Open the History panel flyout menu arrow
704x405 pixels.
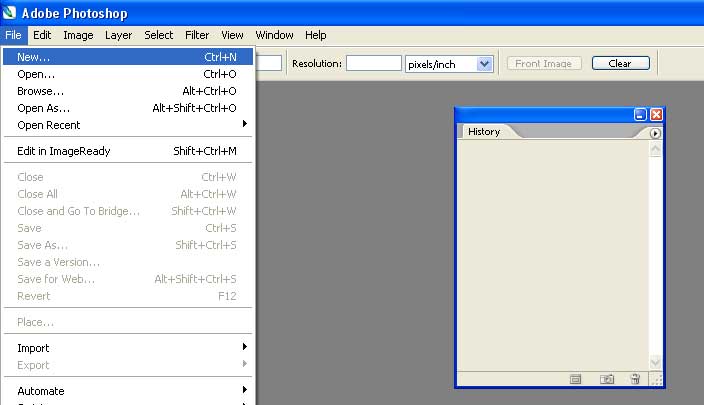click(655, 133)
